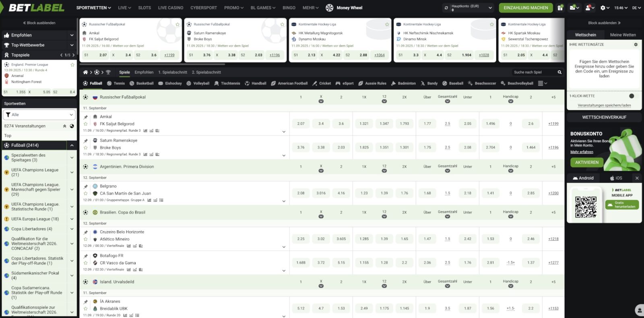644x318 pixels.
Task: Star the Arsenal Topspiele match
Action: [x=72, y=64]
